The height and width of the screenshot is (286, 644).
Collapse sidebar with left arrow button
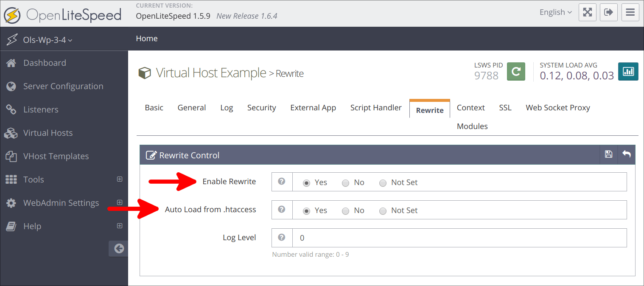click(x=119, y=249)
